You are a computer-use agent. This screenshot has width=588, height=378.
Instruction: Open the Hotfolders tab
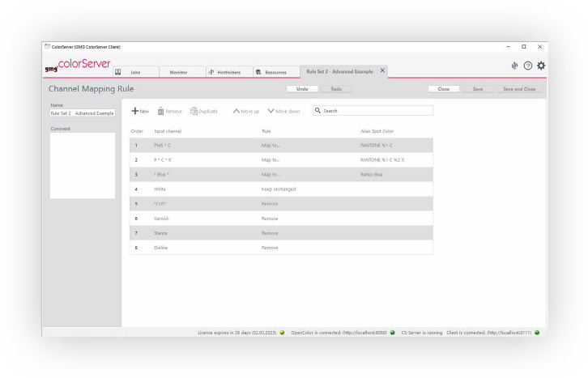click(228, 72)
